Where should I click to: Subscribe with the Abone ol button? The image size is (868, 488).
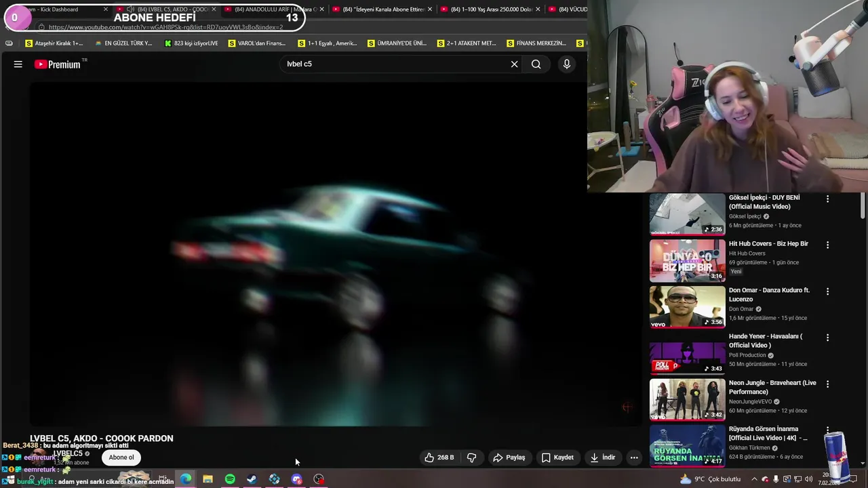[x=121, y=457]
